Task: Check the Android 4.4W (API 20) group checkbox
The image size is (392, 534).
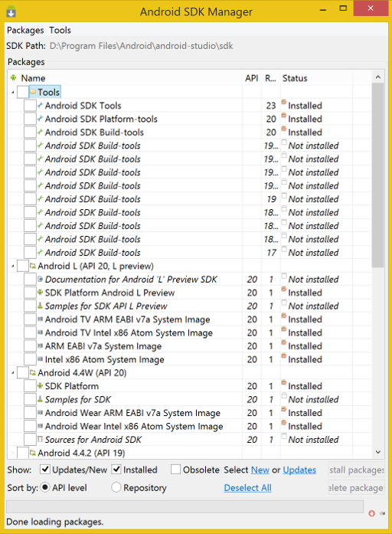Action: [23, 373]
